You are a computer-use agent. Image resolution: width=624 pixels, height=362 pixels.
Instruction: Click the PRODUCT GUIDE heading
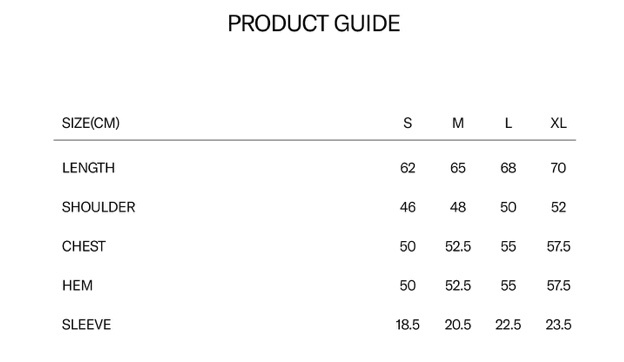click(314, 23)
